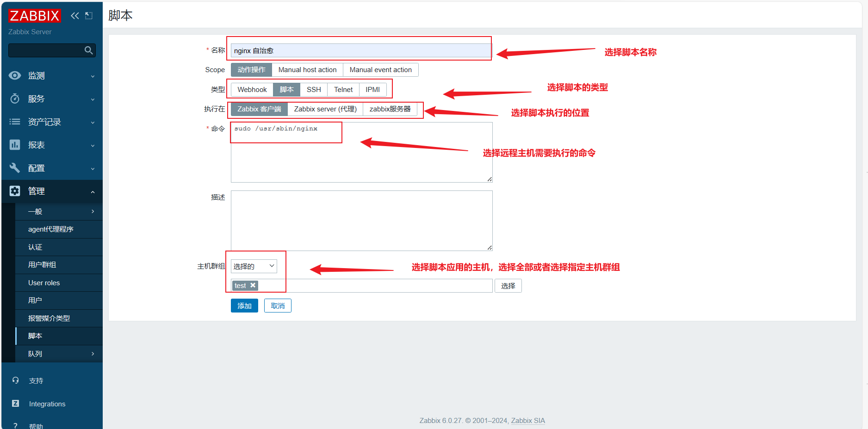Click the stopwatch icon for 服务
The height and width of the screenshot is (429, 868).
(x=15, y=98)
